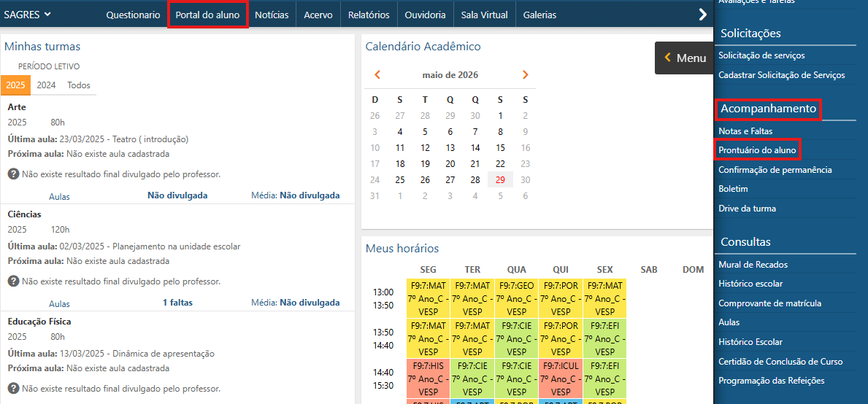Image resolution: width=868 pixels, height=404 pixels.
Task: Open Drive da turma
Action: 747,209
